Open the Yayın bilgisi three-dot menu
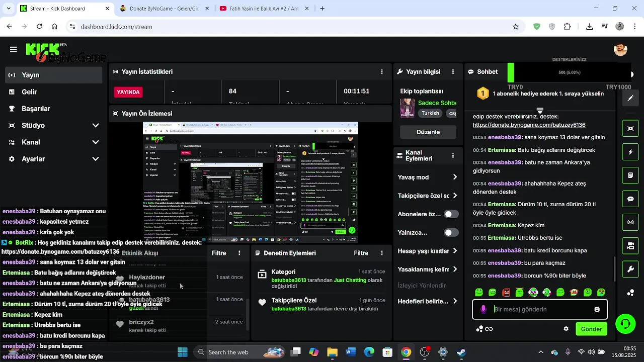 tap(453, 72)
